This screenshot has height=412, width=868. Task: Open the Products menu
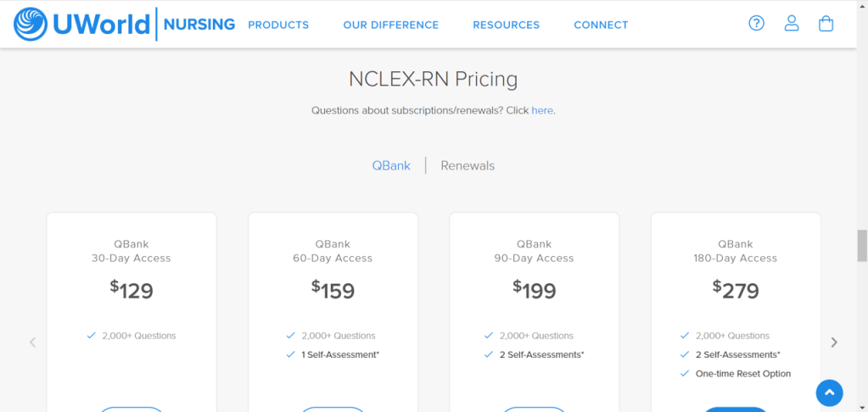[278, 25]
